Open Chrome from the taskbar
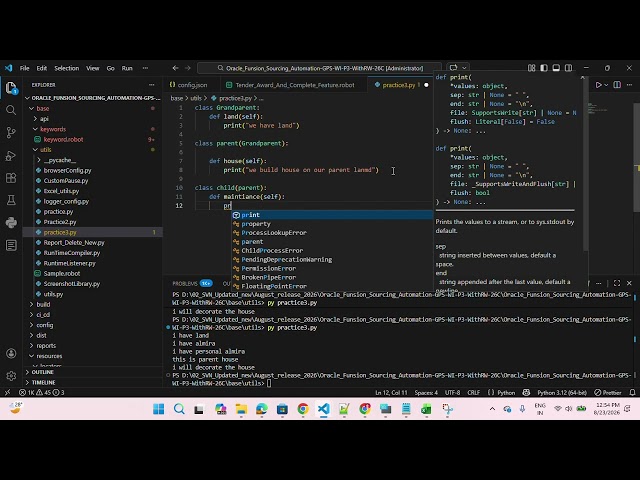This screenshot has height=480, width=640. [303, 409]
